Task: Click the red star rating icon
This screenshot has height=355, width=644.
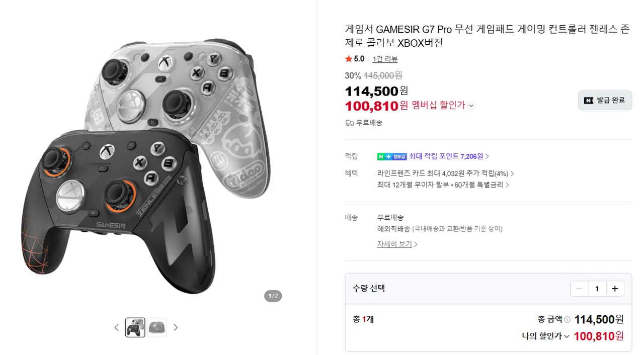Action: coord(349,59)
